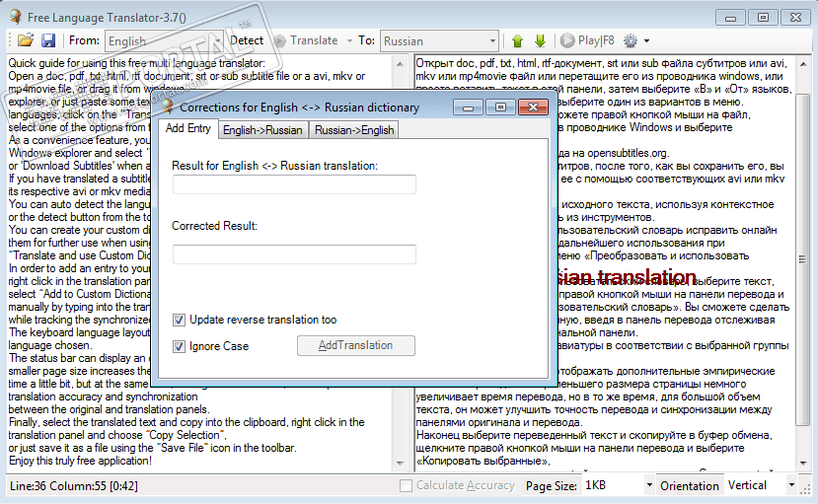Click the green up arrow icon
The width and height of the screenshot is (818, 504).
click(517, 40)
